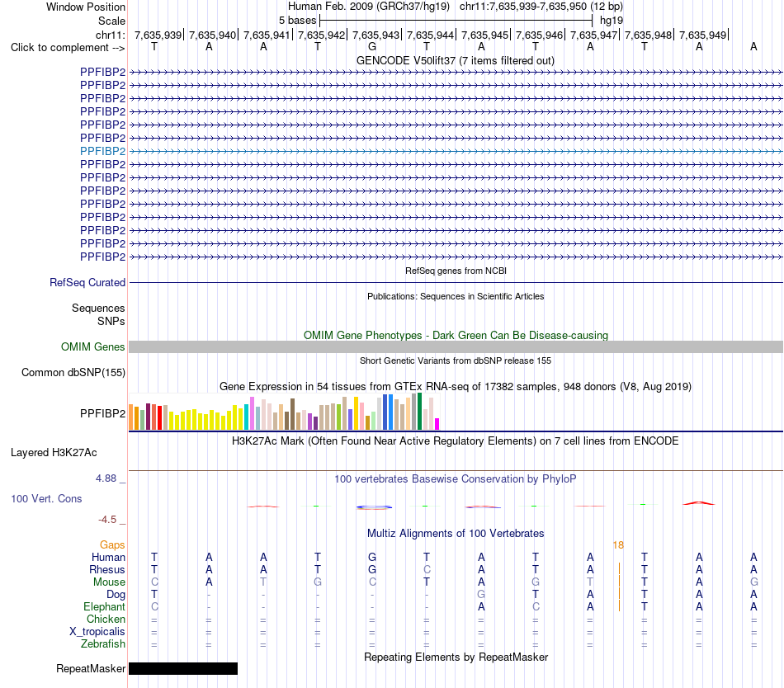Open the RefSeq Curated track label
The width and height of the screenshot is (784, 688).
pyautogui.click(x=87, y=282)
